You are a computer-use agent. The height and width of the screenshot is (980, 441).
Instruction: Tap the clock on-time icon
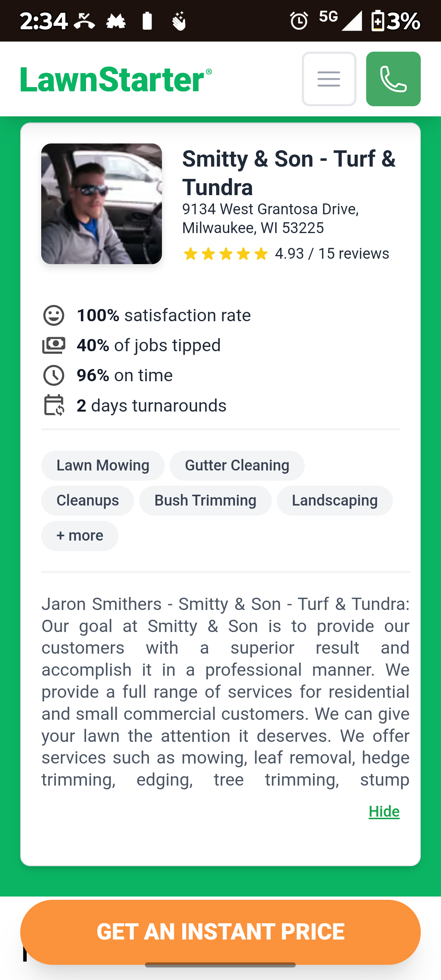53,375
